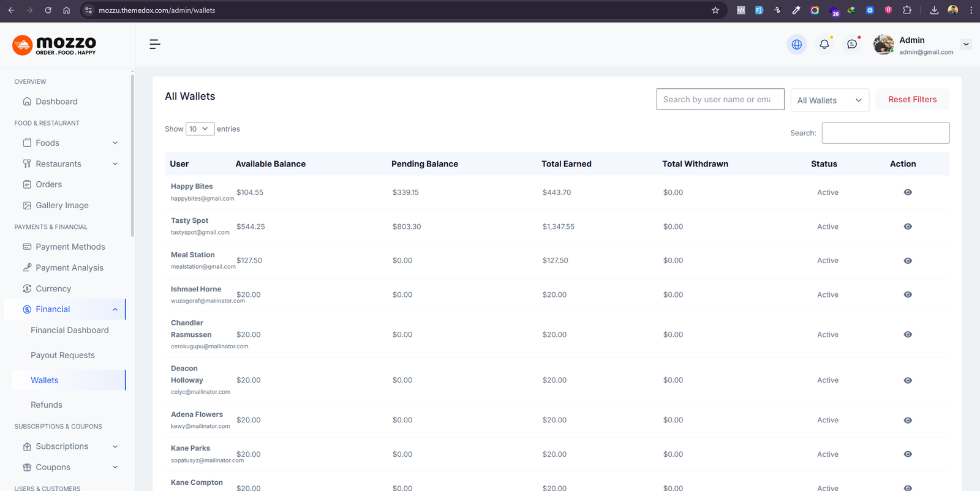The height and width of the screenshot is (491, 980).
Task: Open the notifications bell
Action: [x=824, y=44]
